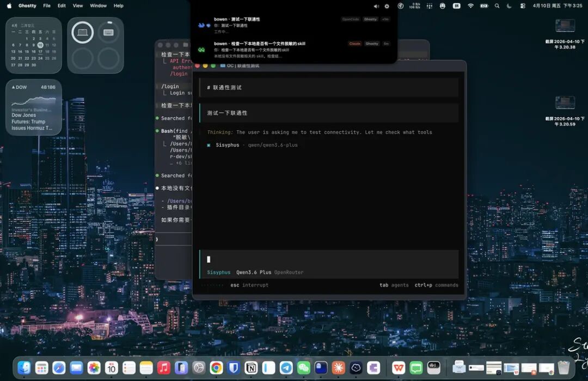Screen dimensions: 588x381
Task: Open the Help menu
Action: click(x=119, y=5)
